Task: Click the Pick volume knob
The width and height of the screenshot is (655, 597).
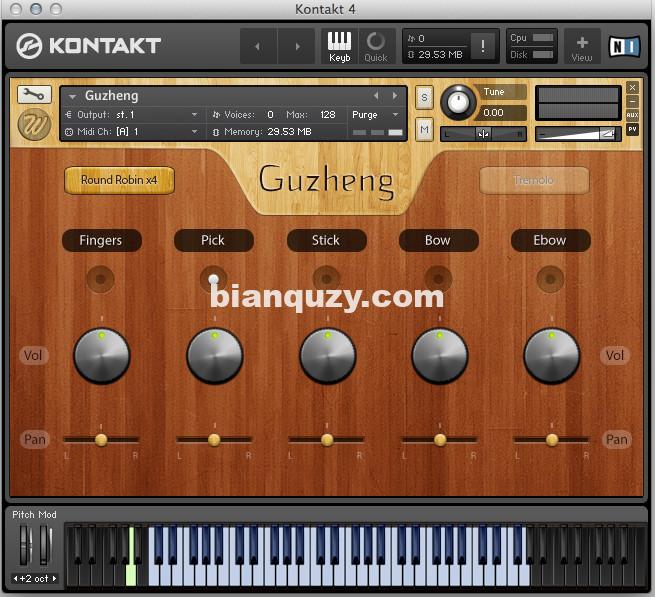Action: point(215,356)
